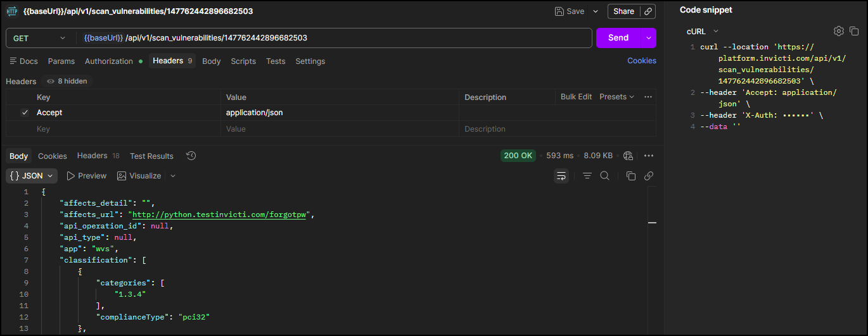Open the Presets dropdown
868x336 pixels.
(616, 97)
